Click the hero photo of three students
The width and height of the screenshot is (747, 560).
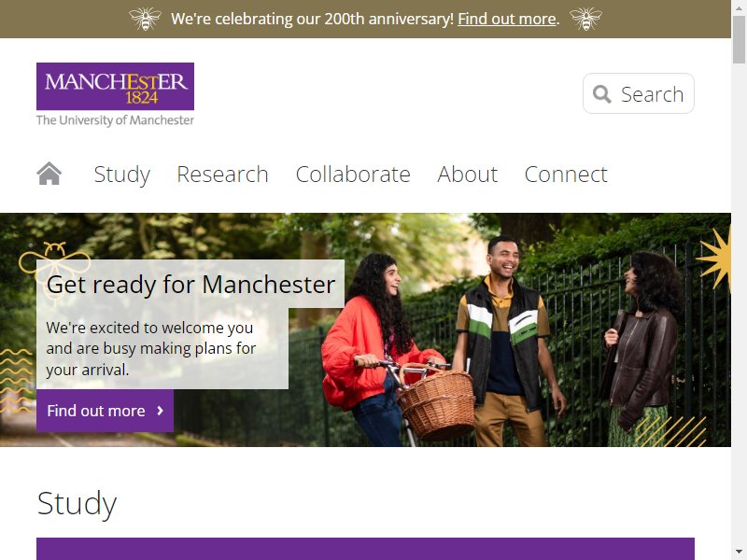pyautogui.click(x=500, y=333)
